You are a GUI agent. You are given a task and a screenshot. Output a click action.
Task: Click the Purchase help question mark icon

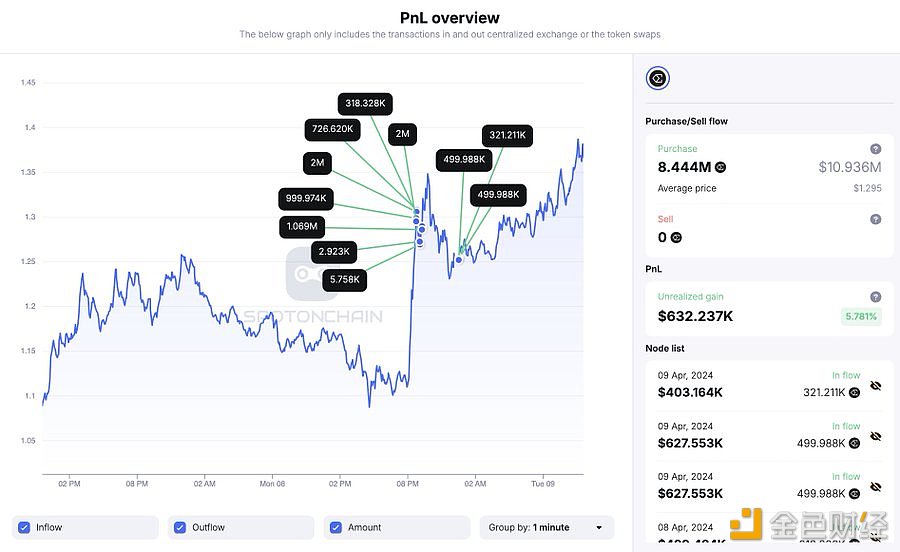[875, 149]
